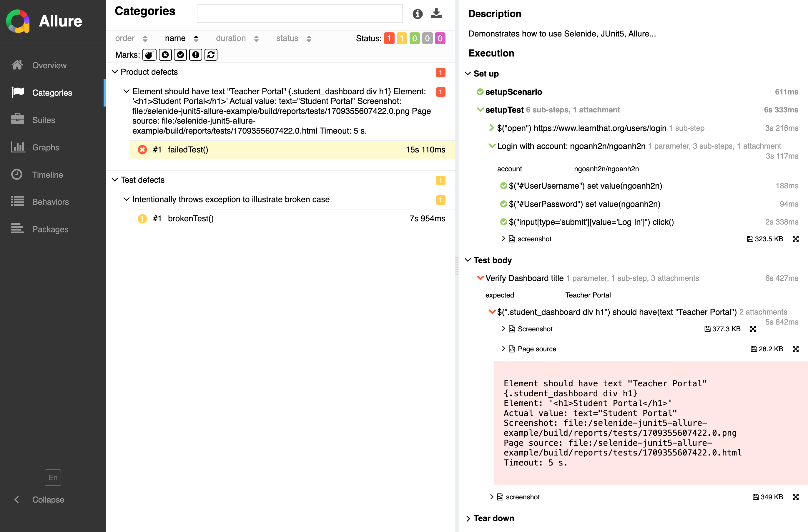Click #UserPassword set value passed icon
808x532 pixels.
[x=503, y=204]
